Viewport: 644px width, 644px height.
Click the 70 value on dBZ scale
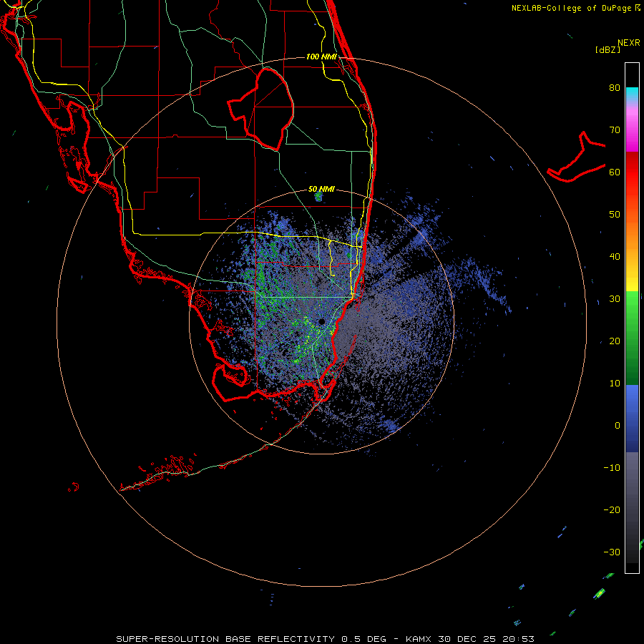[x=615, y=130]
